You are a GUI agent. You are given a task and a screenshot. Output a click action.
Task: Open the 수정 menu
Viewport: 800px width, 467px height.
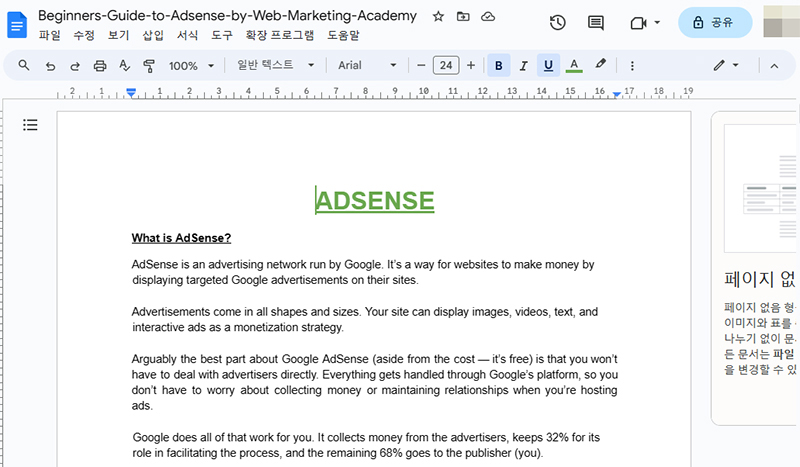pos(84,35)
